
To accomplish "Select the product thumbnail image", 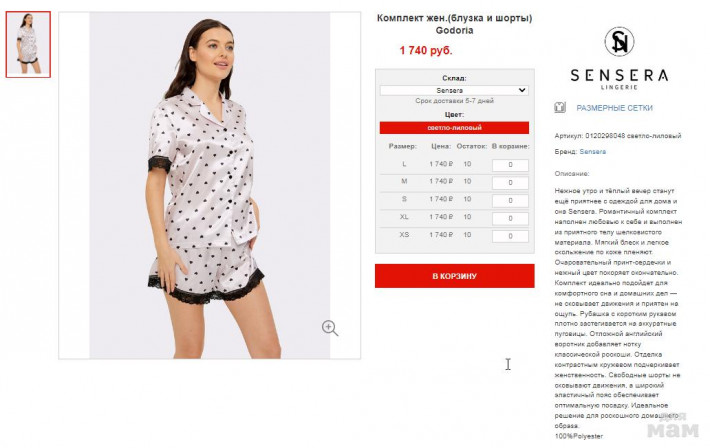I will coord(28,44).
